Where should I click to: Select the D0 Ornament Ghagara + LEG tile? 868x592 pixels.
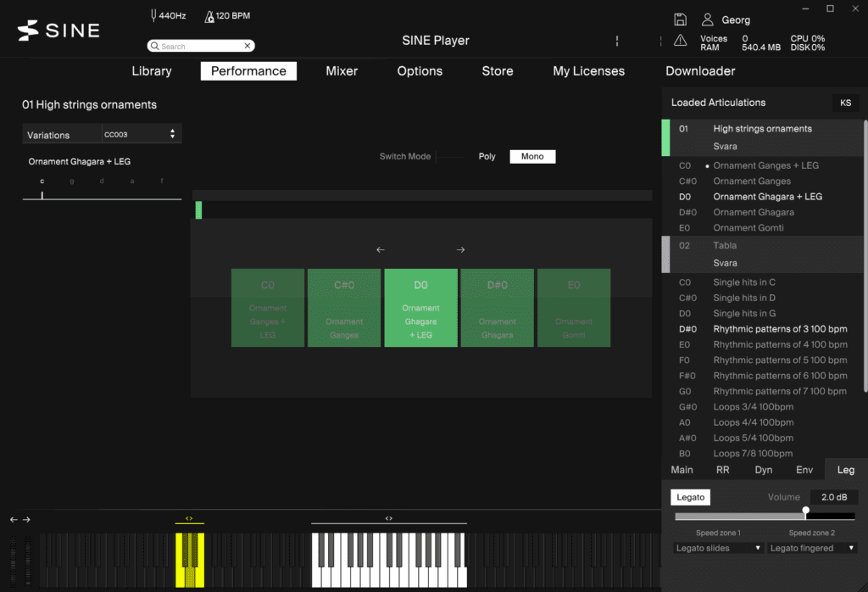coord(420,308)
